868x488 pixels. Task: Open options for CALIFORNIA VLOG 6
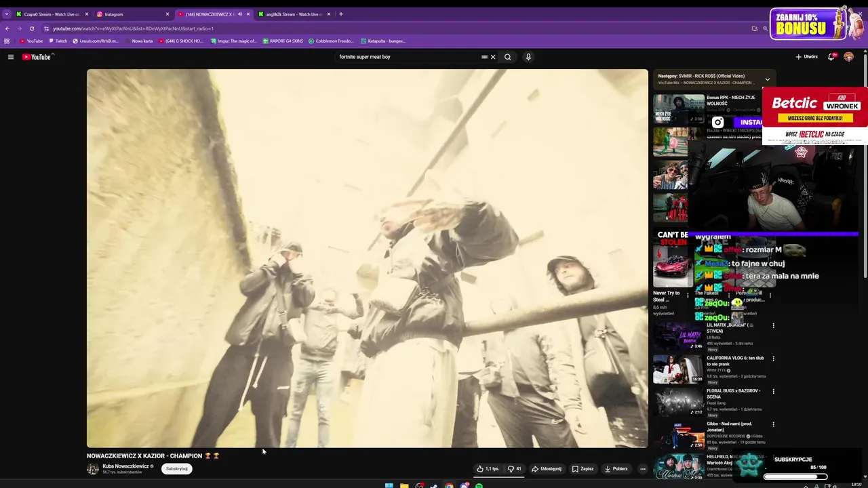click(x=773, y=359)
